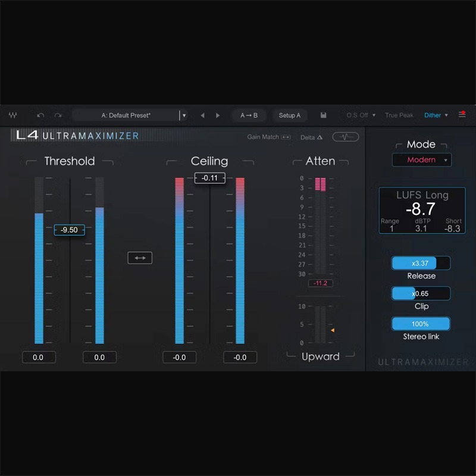The image size is (476, 476).
Task: Click the A: Default Preset name field
Action: click(x=126, y=115)
